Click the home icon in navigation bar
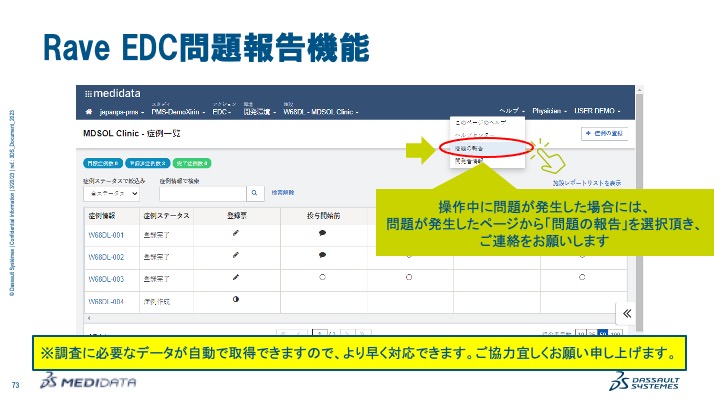 pos(89,111)
